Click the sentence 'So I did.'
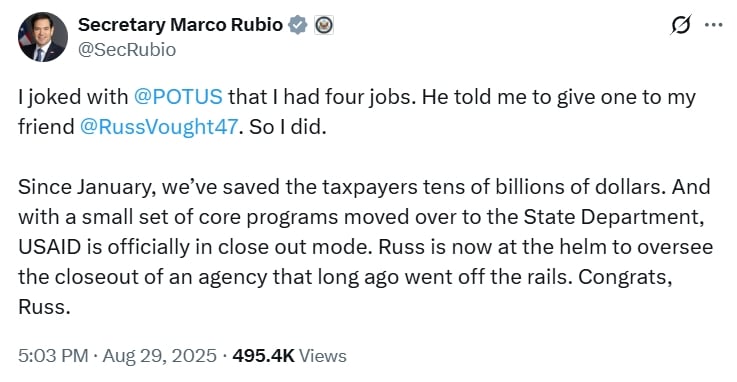Image resolution: width=737 pixels, height=382 pixels. pyautogui.click(x=288, y=127)
